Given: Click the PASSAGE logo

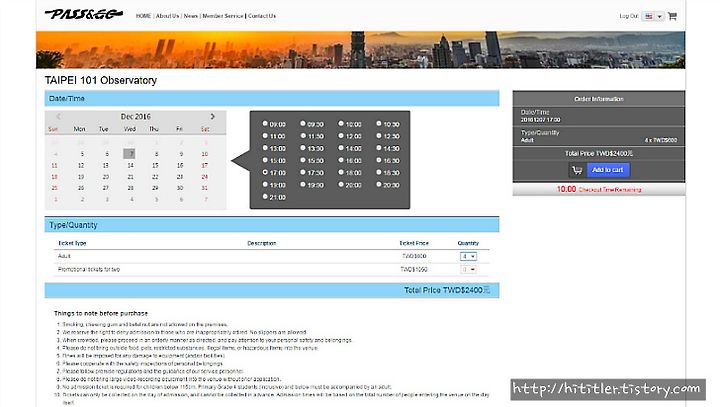Looking at the screenshot, I should click(84, 15).
